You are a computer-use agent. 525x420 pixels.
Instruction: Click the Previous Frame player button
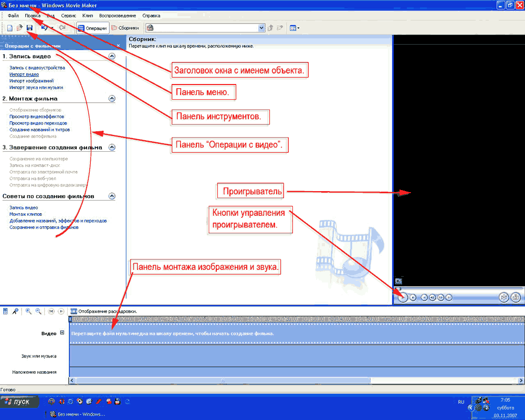(433, 298)
